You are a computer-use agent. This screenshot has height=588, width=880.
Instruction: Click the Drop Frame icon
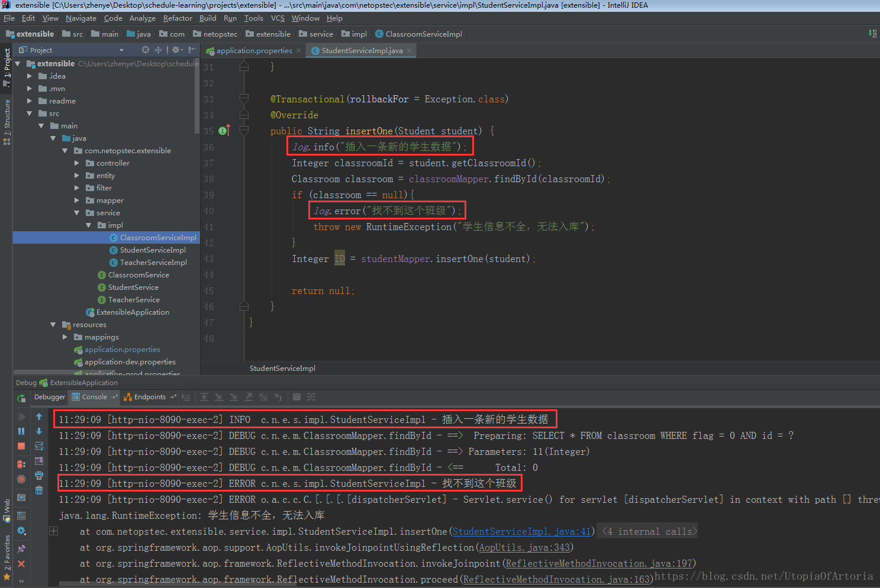coord(263,397)
